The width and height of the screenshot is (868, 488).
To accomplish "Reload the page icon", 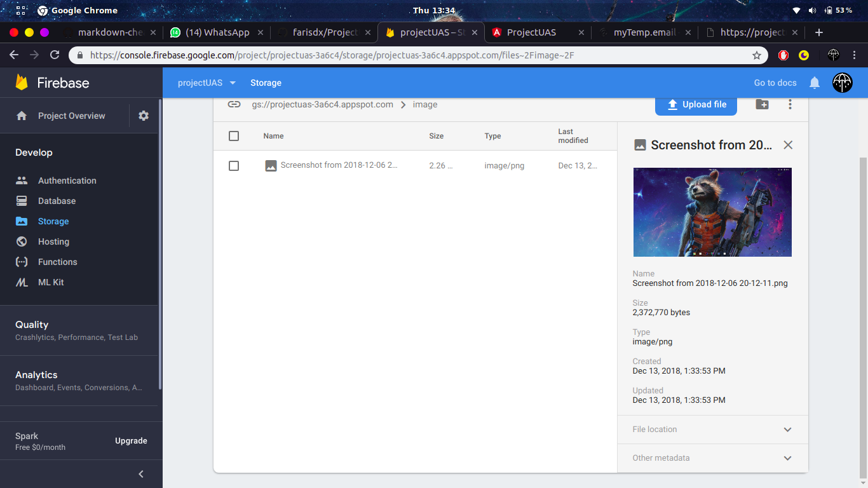I will 55,55.
